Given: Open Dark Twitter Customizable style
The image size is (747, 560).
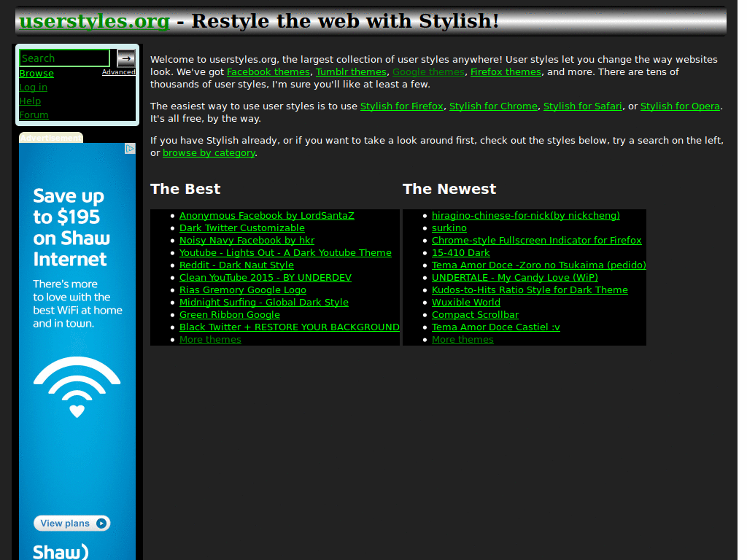Looking at the screenshot, I should click(x=242, y=228).
